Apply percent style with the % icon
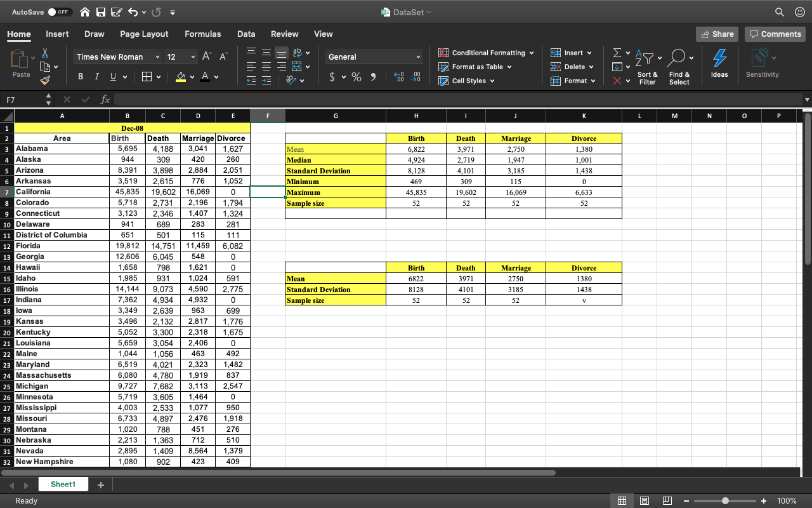This screenshot has width=812, height=508. [357, 77]
